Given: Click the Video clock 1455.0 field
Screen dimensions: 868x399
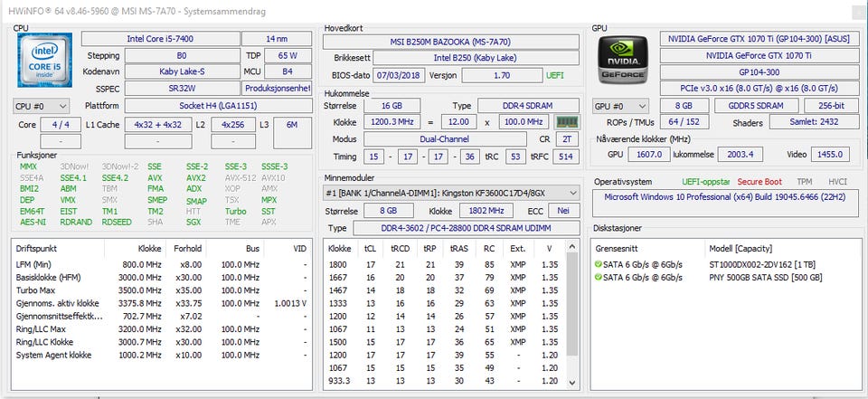Looking at the screenshot, I should 830,155.
